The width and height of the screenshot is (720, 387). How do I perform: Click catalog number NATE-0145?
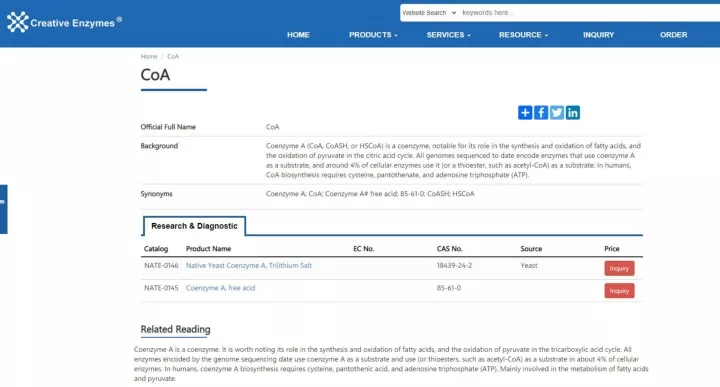coord(161,288)
